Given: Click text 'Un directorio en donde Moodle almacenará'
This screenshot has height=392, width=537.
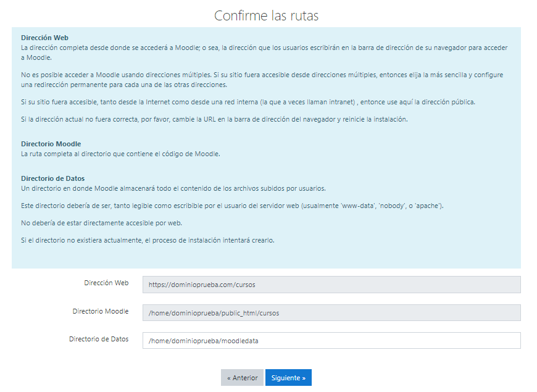Looking at the screenshot, I should point(88,188).
